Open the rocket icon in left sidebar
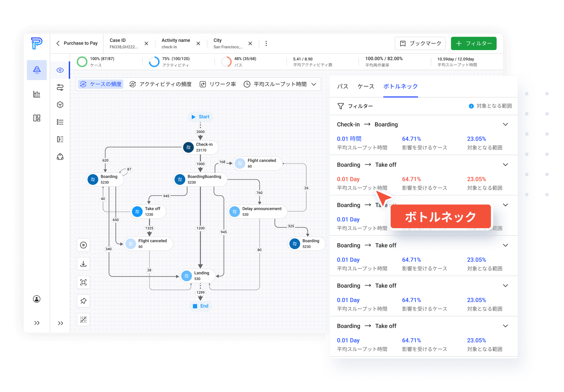 click(x=37, y=70)
